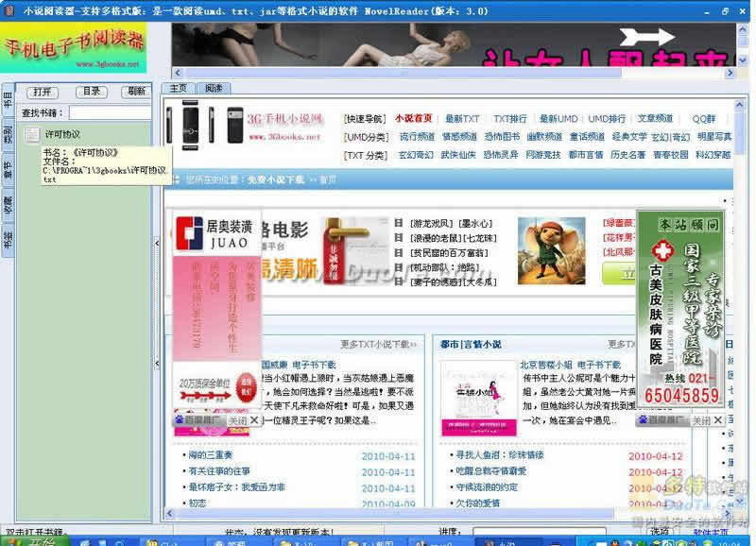
Task: Click the 目录 (Catalog) button
Action: pos(91,92)
